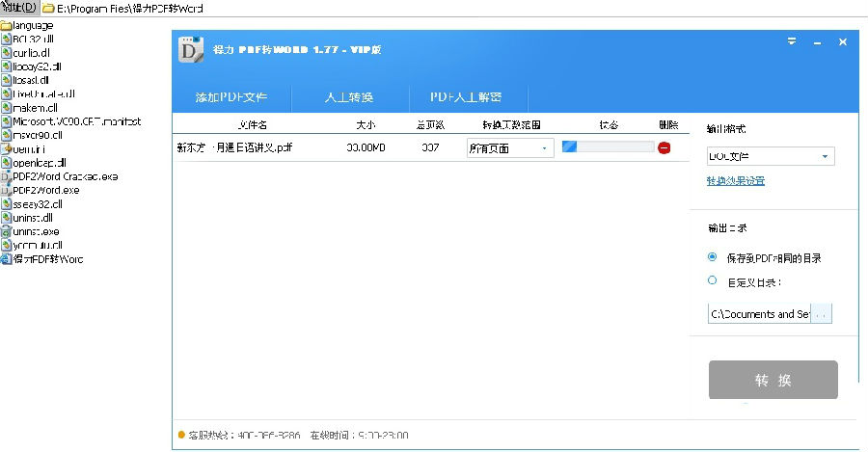Screen dimensions: 868x452
Task: Minimize the PDF to Word window
Action: 817,42
